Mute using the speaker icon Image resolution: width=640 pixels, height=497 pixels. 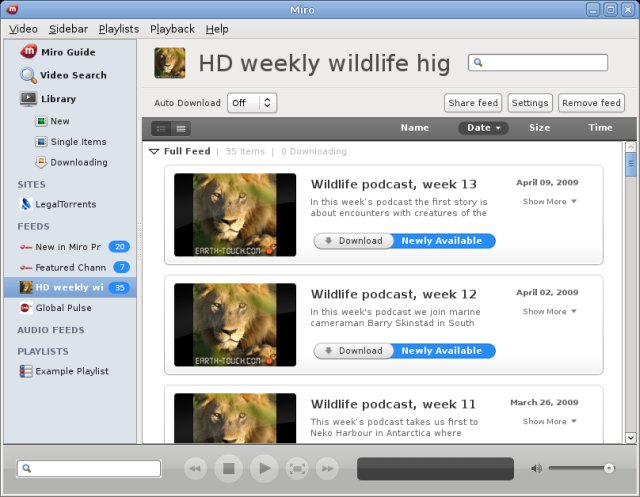coord(536,468)
